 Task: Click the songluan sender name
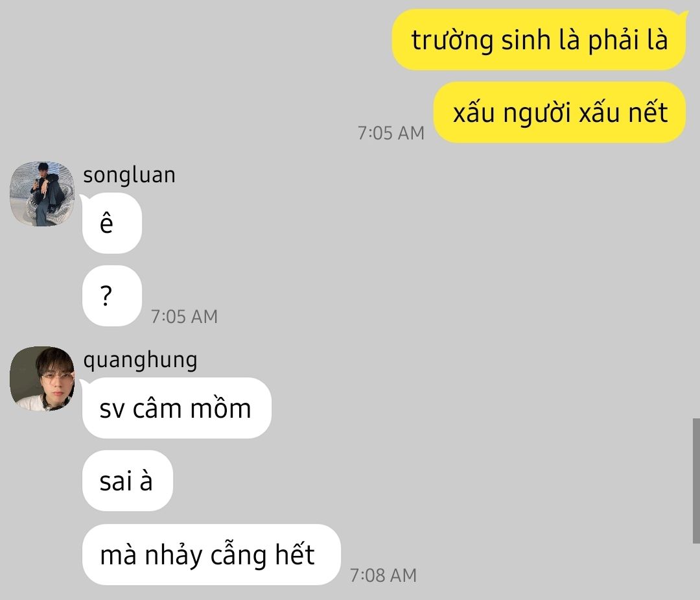129,175
